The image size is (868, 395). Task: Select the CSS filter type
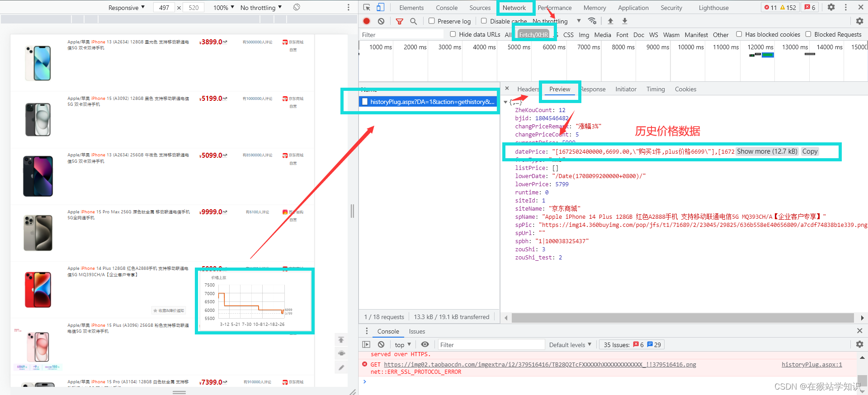(568, 35)
